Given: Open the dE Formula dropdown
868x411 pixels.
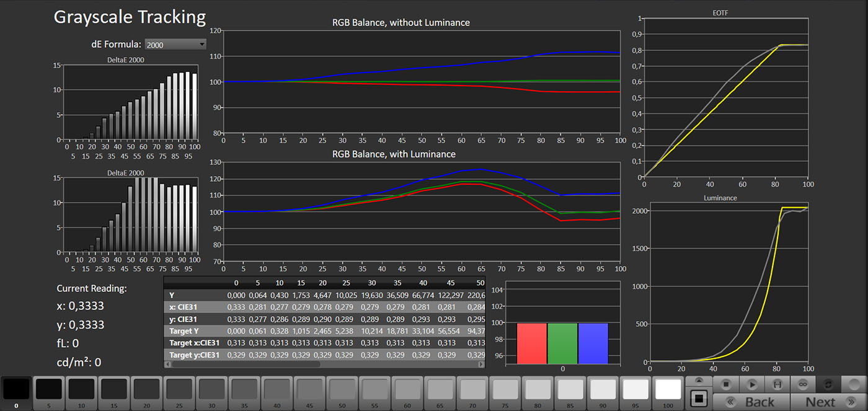Looking at the screenshot, I should [175, 45].
